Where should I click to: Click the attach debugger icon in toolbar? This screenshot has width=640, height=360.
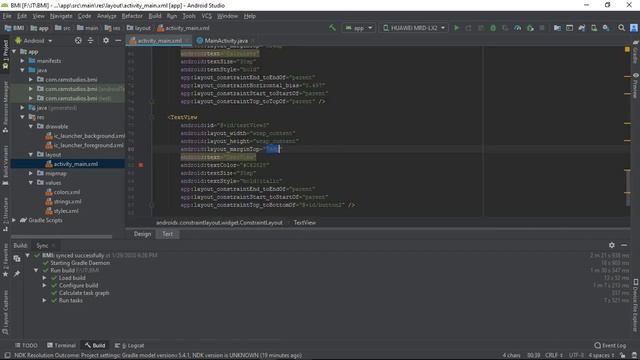tap(530, 28)
